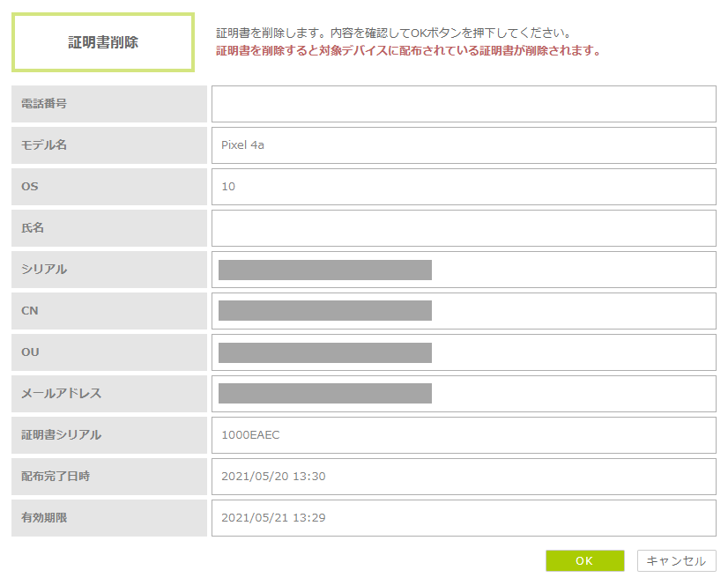This screenshot has width=728, height=585.
Task: Click the red certificate deletion warning text
Action: tap(408, 51)
